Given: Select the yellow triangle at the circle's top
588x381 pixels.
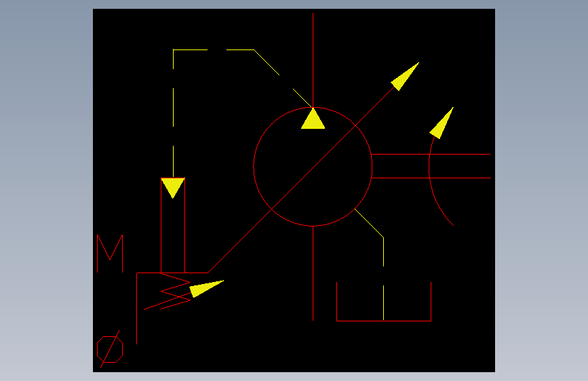Looking at the screenshot, I should [313, 119].
